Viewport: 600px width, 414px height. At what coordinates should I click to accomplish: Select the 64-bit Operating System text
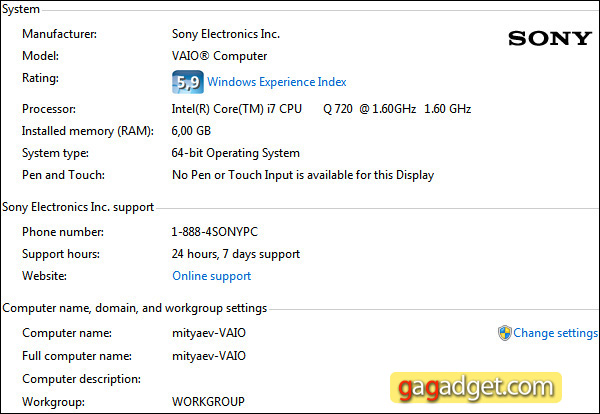(x=235, y=153)
